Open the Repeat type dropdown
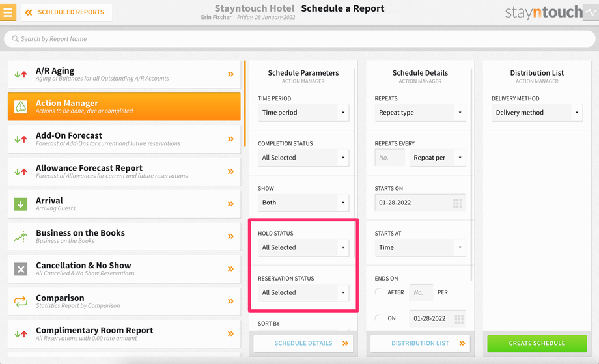This screenshot has width=599, height=364. tap(420, 113)
